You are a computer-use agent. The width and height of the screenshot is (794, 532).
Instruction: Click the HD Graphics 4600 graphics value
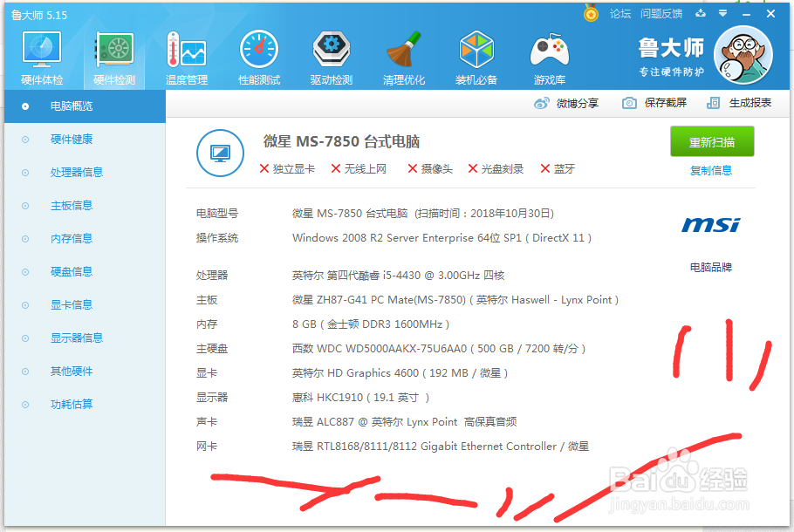[400, 373]
